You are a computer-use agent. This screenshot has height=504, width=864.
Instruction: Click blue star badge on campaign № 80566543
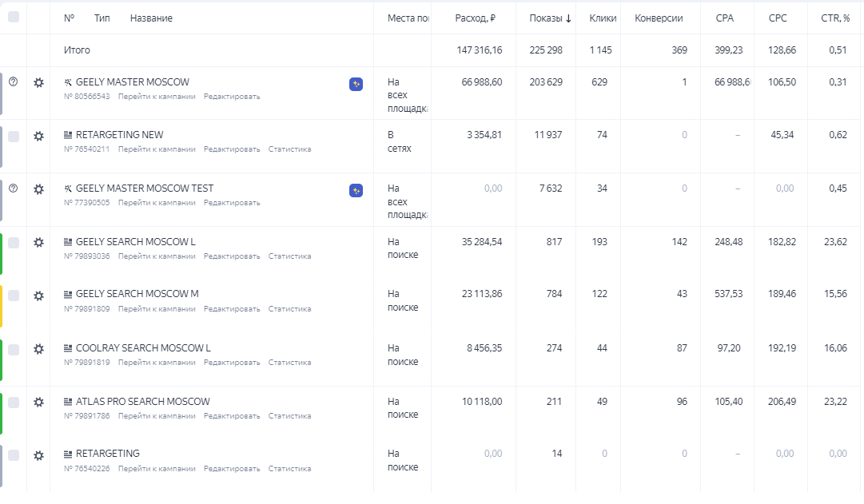coord(356,84)
